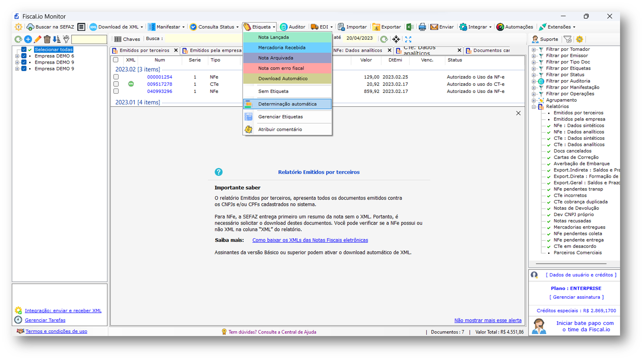644x360 pixels.
Task: Click the Suporte person icon
Action: point(535,39)
